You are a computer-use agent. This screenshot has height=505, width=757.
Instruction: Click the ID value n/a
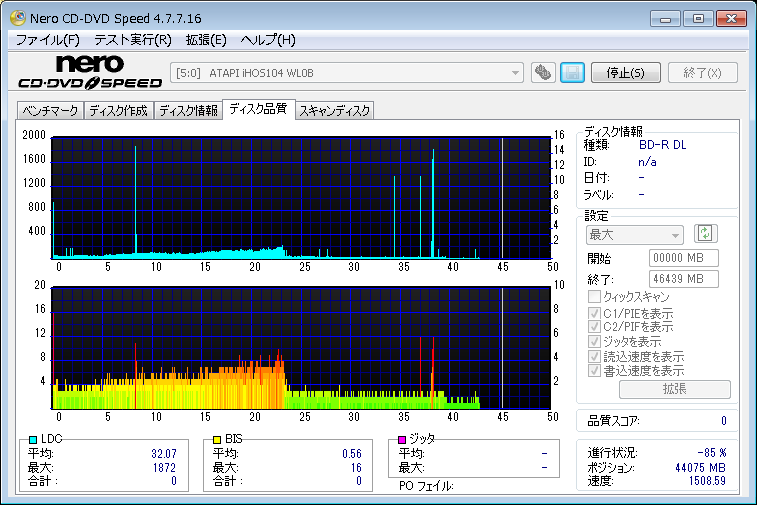[647, 162]
